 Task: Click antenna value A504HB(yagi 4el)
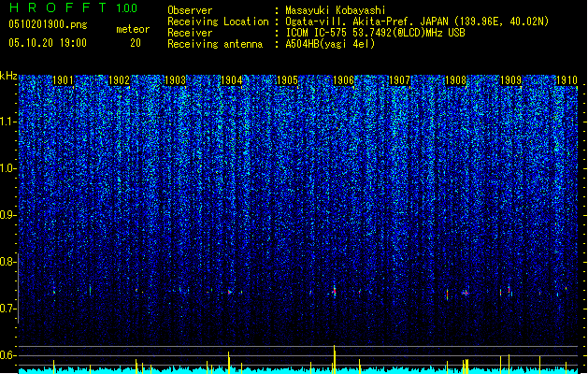click(x=330, y=44)
